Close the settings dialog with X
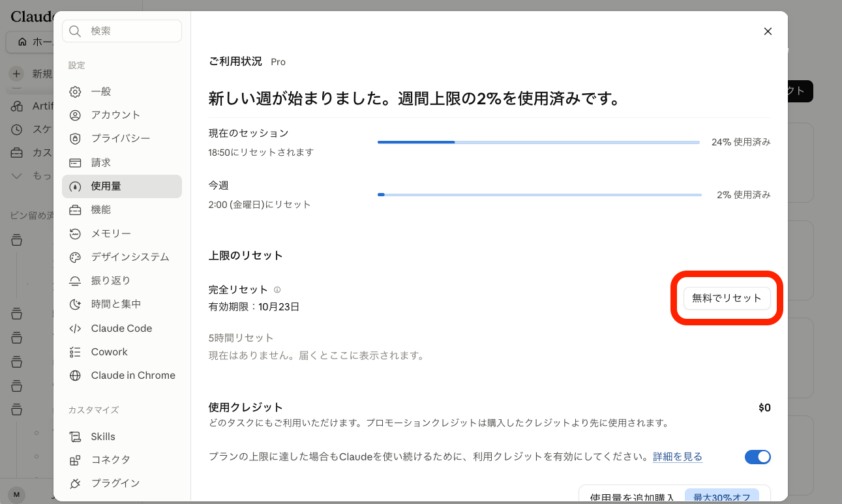The width and height of the screenshot is (842, 504). click(768, 31)
